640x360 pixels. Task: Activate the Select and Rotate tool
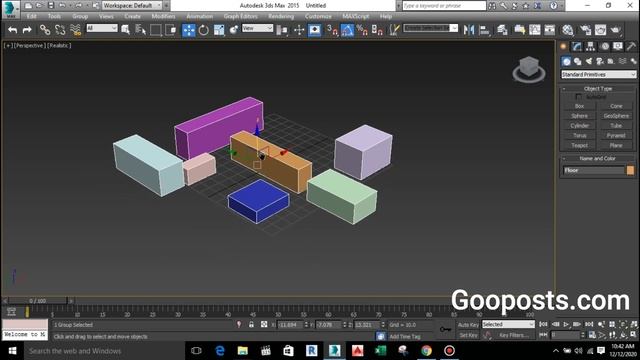click(x=203, y=30)
